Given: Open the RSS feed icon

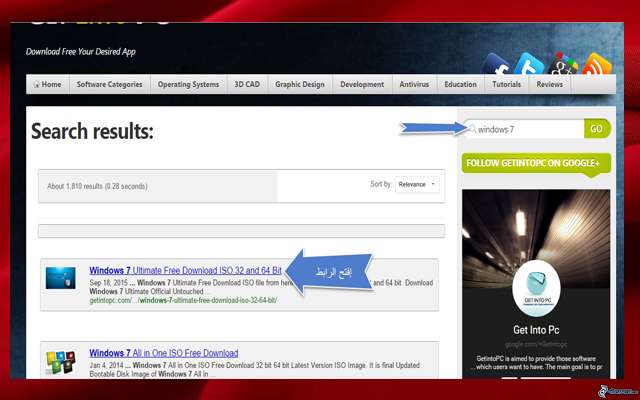Looking at the screenshot, I should [597, 64].
